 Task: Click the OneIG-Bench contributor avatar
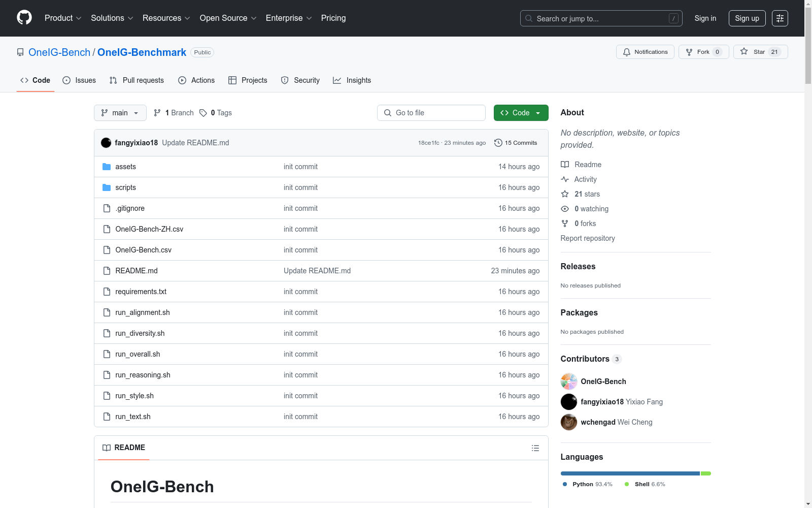point(568,382)
